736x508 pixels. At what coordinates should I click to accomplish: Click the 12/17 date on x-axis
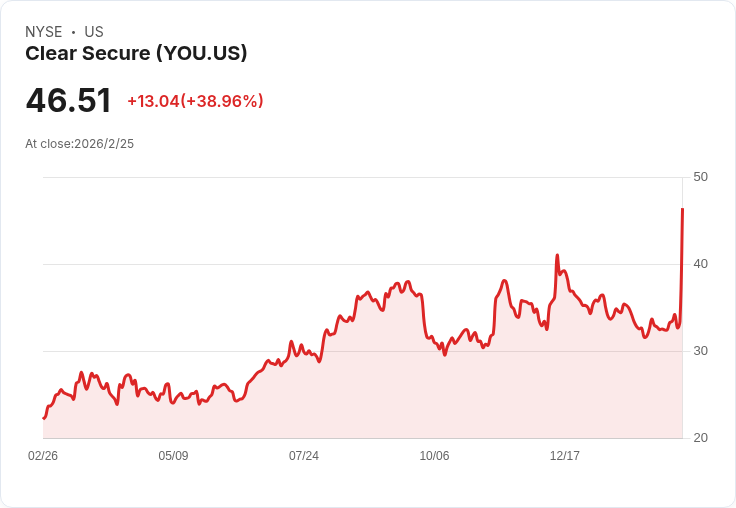[565, 456]
